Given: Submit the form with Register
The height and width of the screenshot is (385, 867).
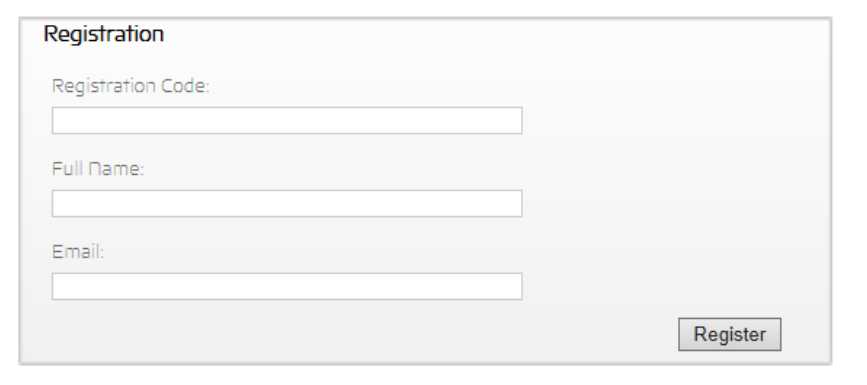Looking at the screenshot, I should (730, 334).
